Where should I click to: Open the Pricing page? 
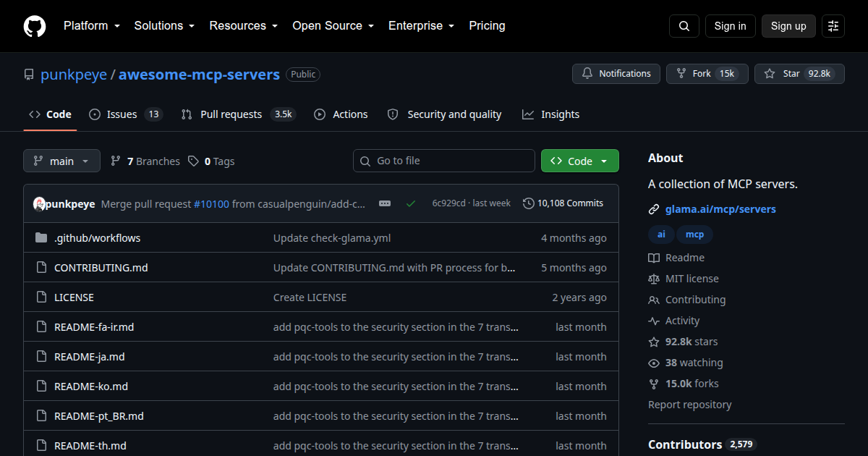(x=487, y=26)
